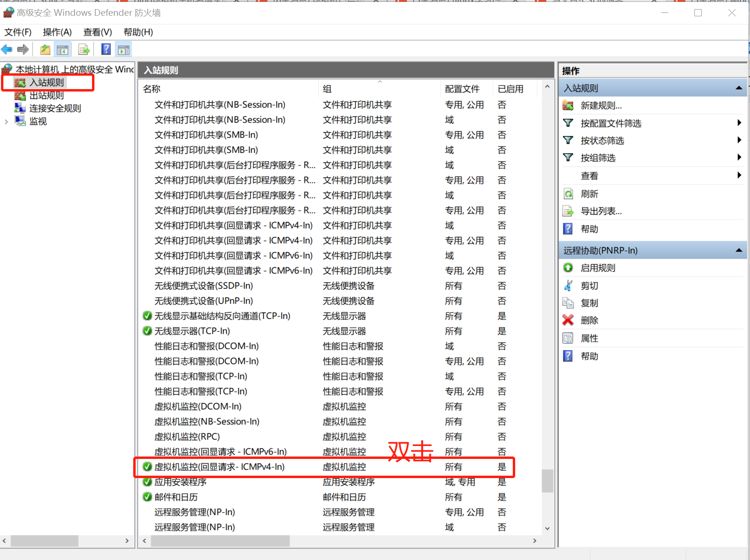
Task: Toggle the console tree pane toolbar icon
Action: 62,49
